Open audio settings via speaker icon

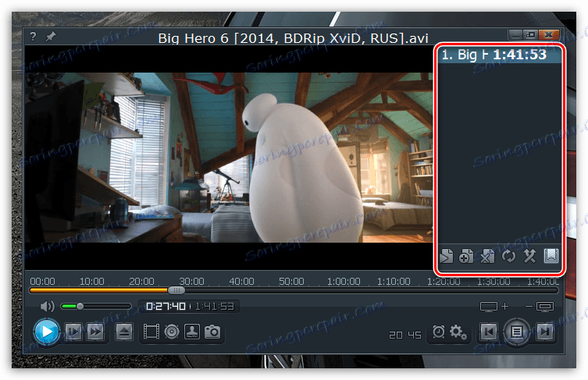click(x=172, y=332)
